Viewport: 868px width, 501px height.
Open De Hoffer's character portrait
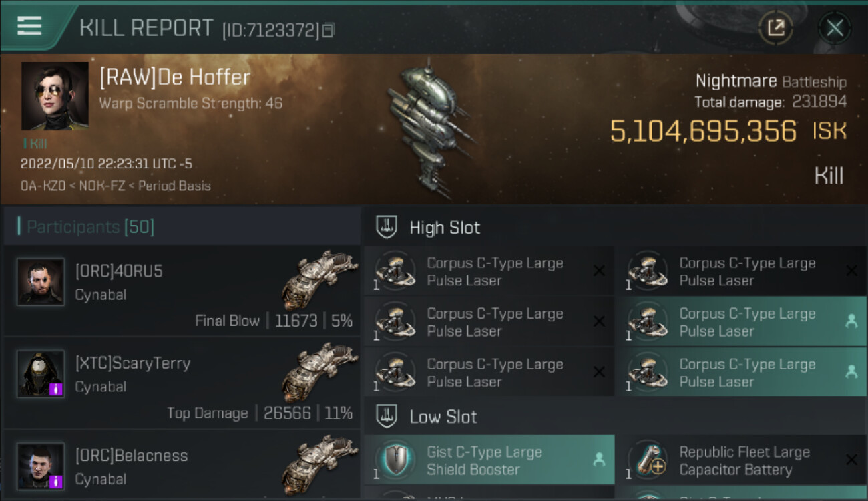[55, 96]
